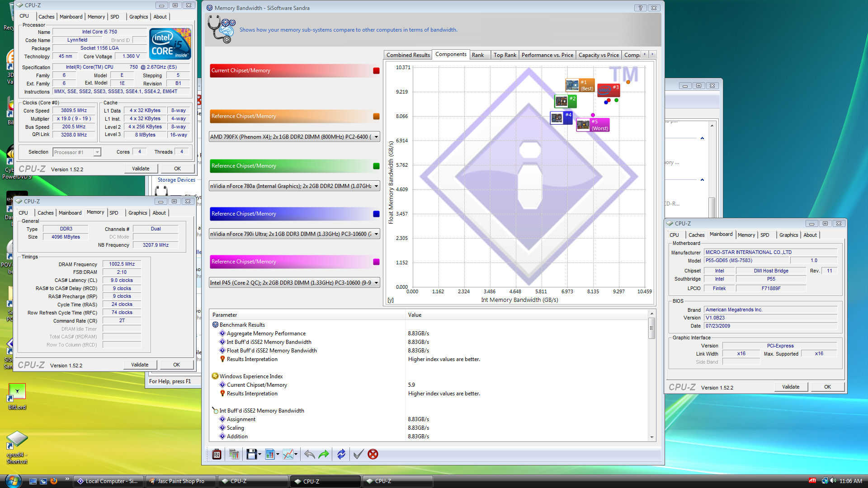Open Jasc Paint Shop Pro from taskbar

[181, 481]
